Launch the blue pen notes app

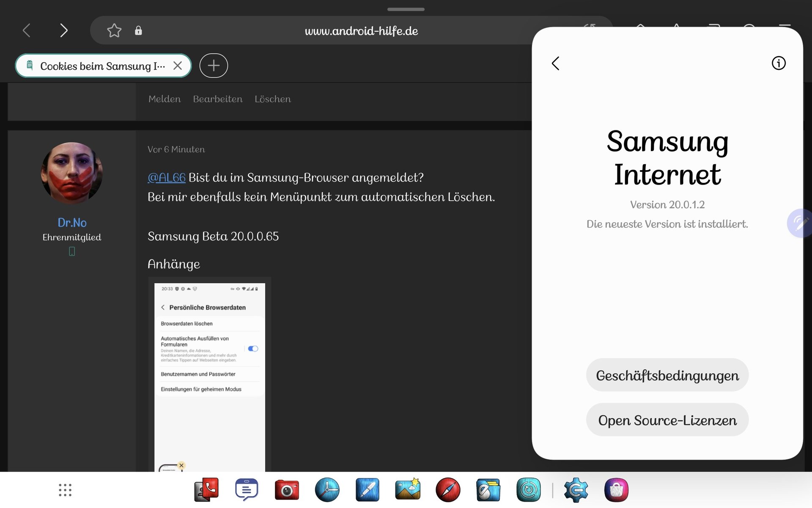tap(368, 490)
